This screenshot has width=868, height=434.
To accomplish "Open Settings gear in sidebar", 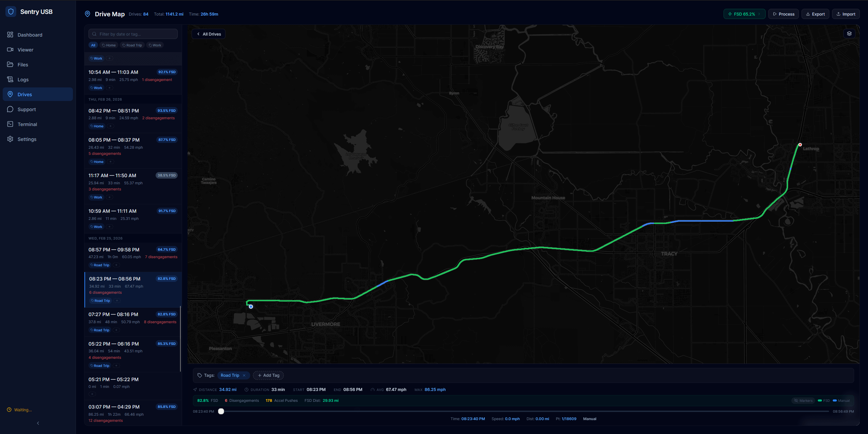I will point(10,139).
